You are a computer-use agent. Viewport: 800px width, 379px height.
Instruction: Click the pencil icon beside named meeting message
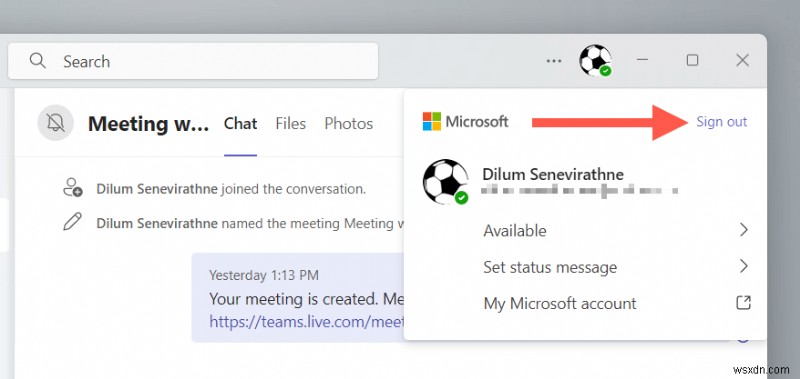(x=72, y=222)
